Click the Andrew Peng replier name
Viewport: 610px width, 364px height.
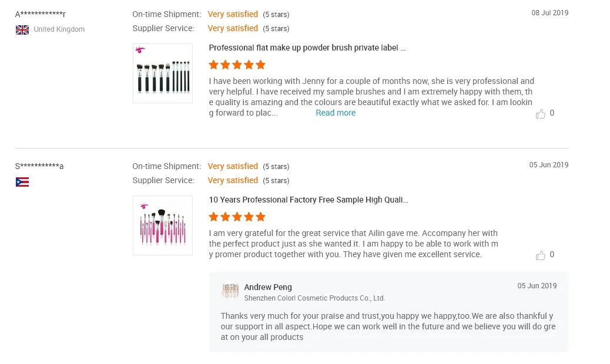click(x=268, y=287)
